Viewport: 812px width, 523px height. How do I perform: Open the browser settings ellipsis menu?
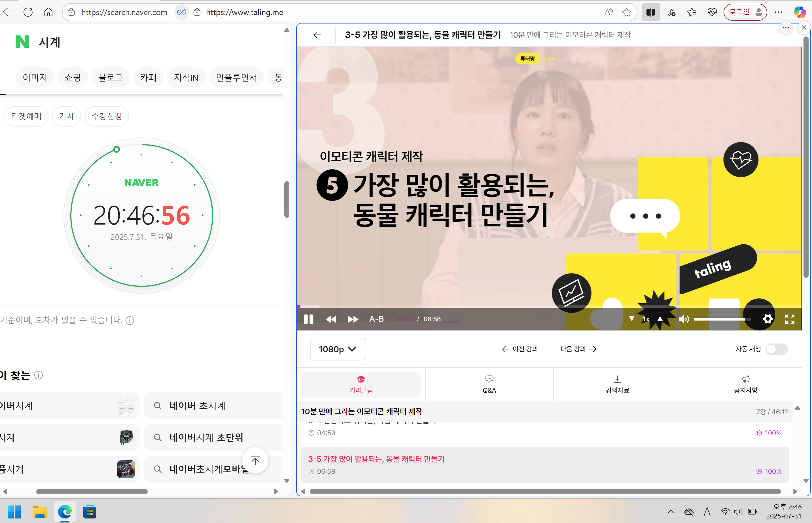(x=778, y=12)
